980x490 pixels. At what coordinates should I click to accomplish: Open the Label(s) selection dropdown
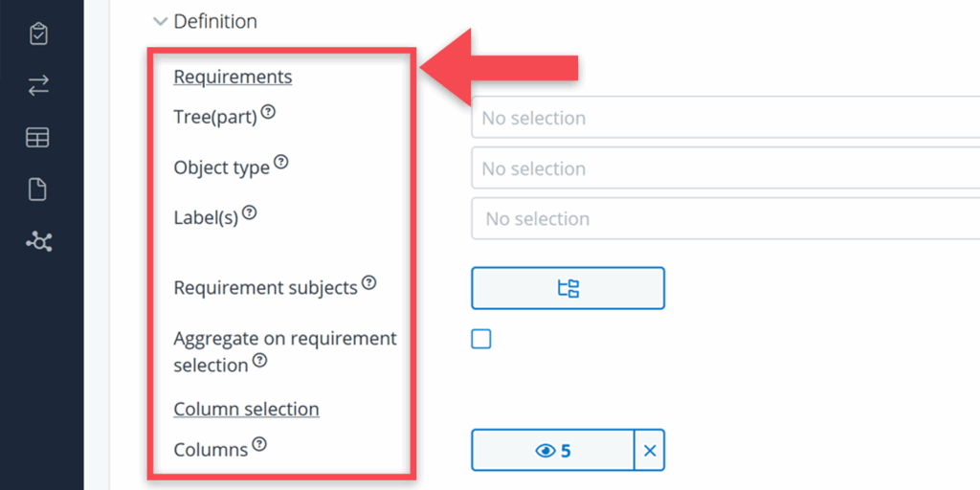point(725,219)
